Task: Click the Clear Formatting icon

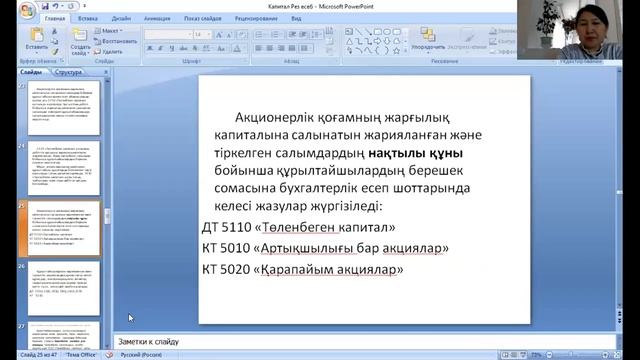Action: click(x=242, y=35)
